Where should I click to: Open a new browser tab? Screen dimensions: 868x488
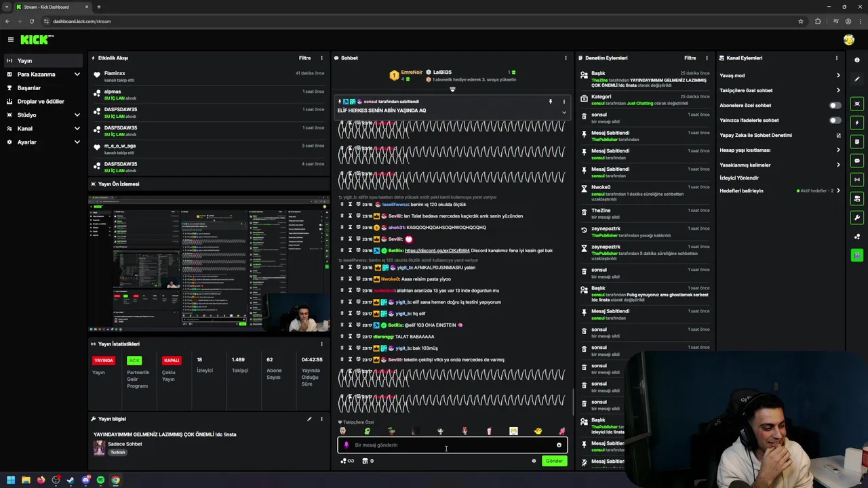[98, 7]
